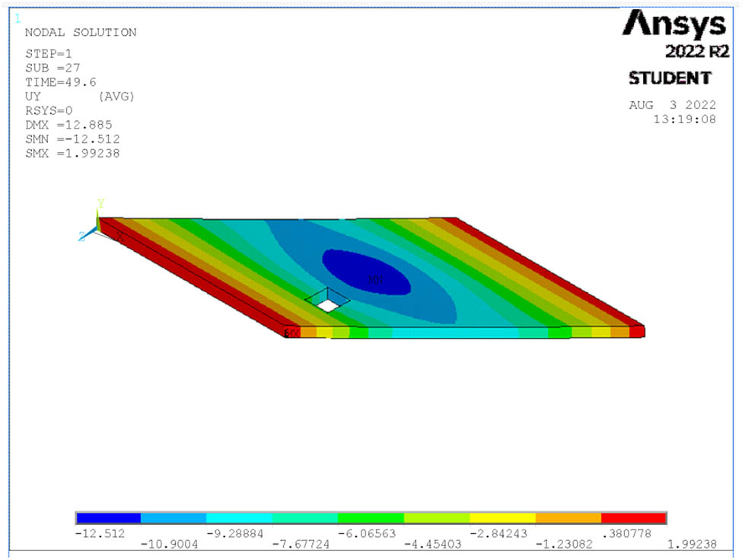Pick the orange legend swatch at -1.23082
This screenshot has height=560, width=742.
(568, 518)
